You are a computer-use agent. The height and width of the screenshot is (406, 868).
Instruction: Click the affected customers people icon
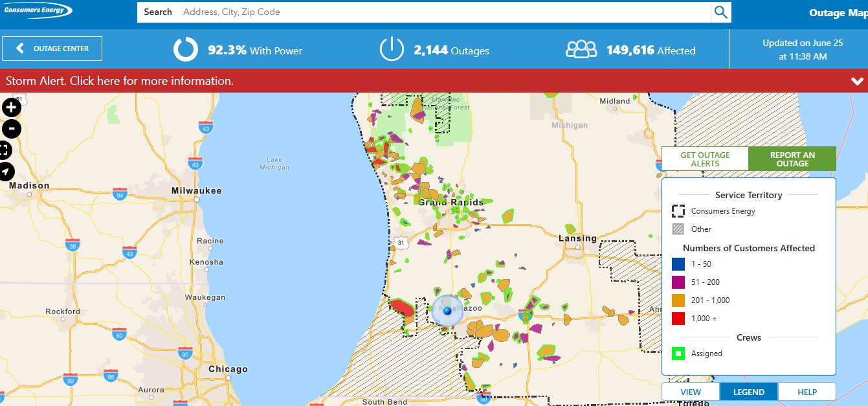pyautogui.click(x=581, y=50)
